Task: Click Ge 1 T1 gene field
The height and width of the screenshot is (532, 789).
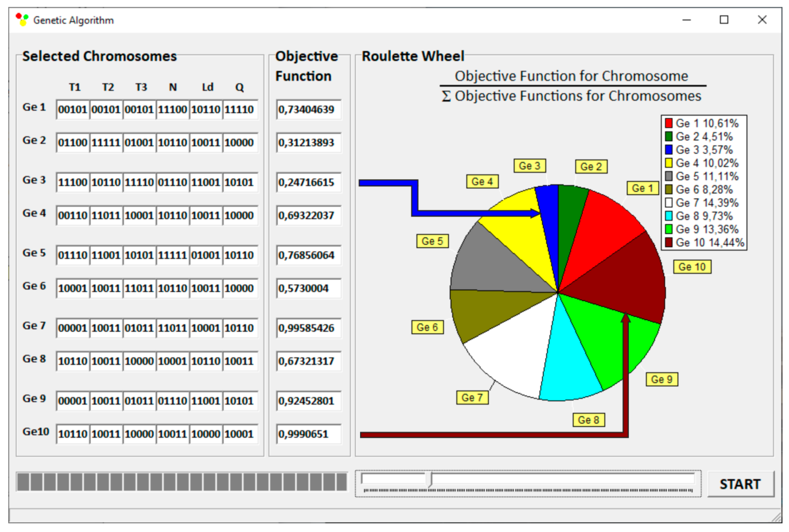Action: pyautogui.click(x=73, y=109)
